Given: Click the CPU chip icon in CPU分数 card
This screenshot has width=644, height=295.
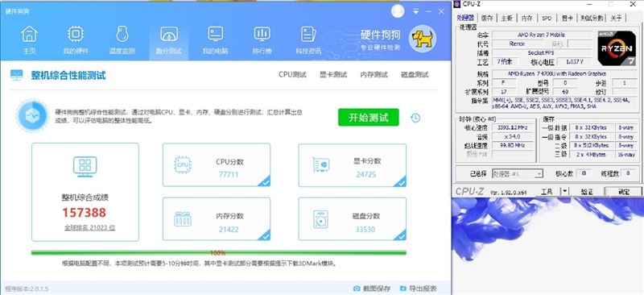Looking at the screenshot, I should pos(183,164).
